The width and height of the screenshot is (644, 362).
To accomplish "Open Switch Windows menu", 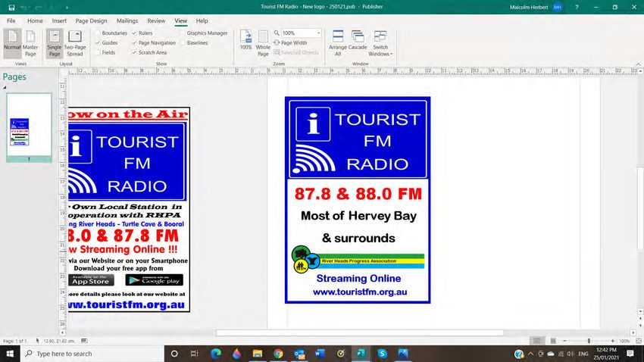I will 380,42.
